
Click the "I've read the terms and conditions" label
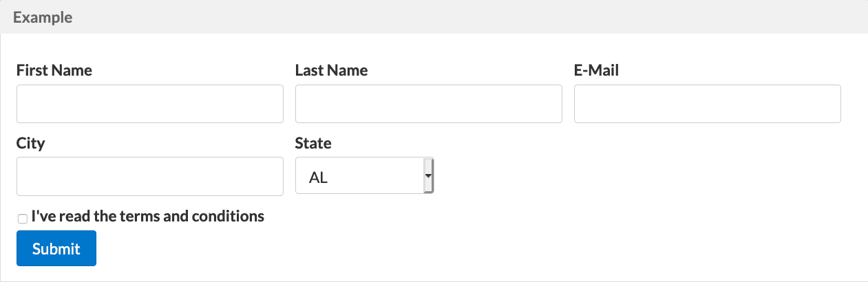(147, 216)
